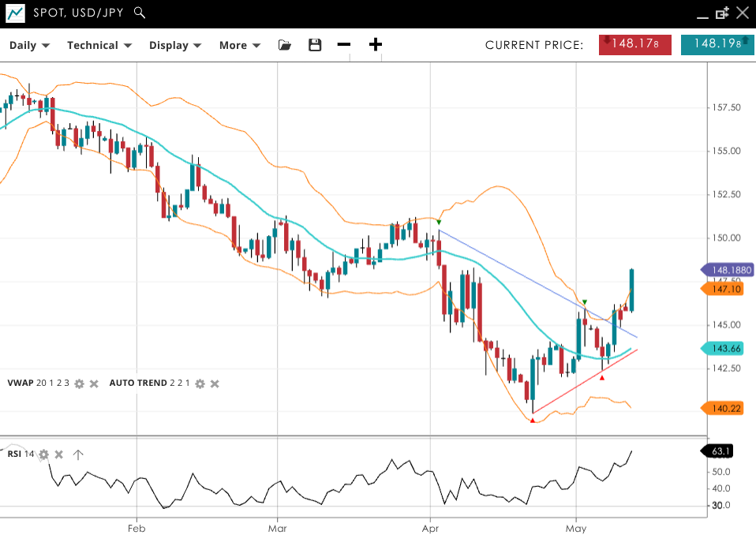Open RSI indicator settings gear
Image resolution: width=756 pixels, height=535 pixels.
[x=44, y=455]
